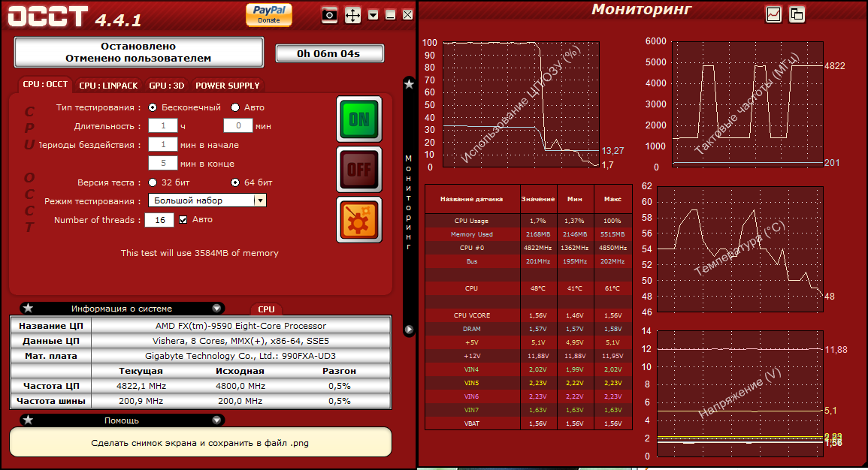Start the test with green ON button
The image size is (868, 470).
[358, 119]
